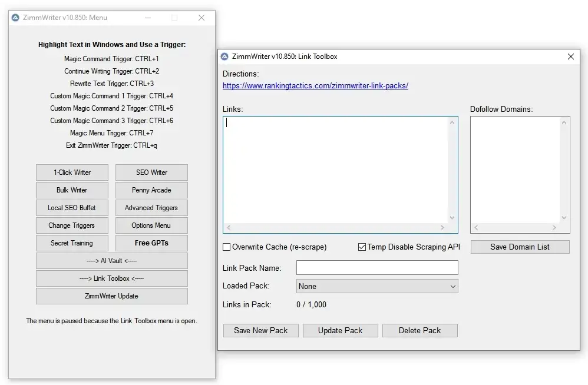This screenshot has height=385, width=588.
Task: Click ZimmWriter icon in Link Toolbox title bar
Action: click(x=224, y=57)
